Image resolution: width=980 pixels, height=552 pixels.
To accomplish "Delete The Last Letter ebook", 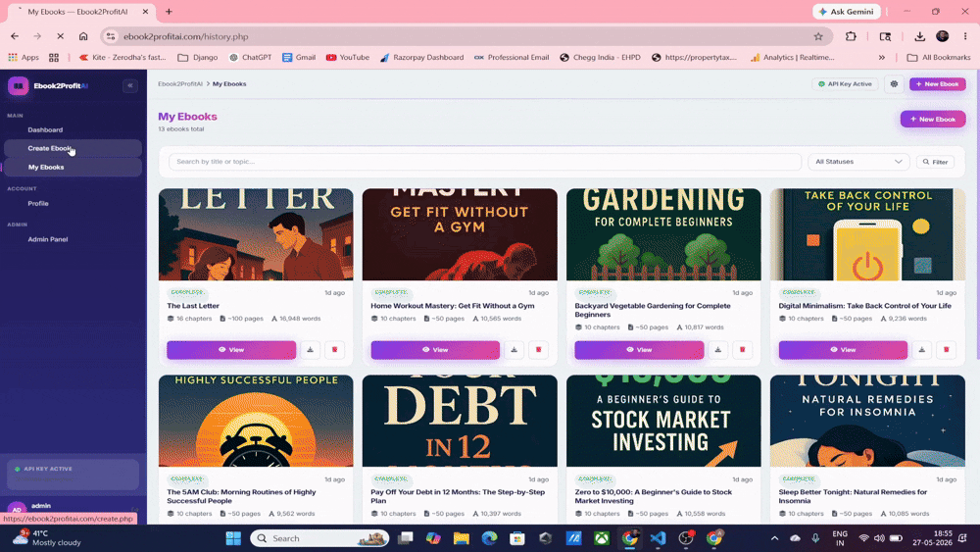I will [x=334, y=349].
